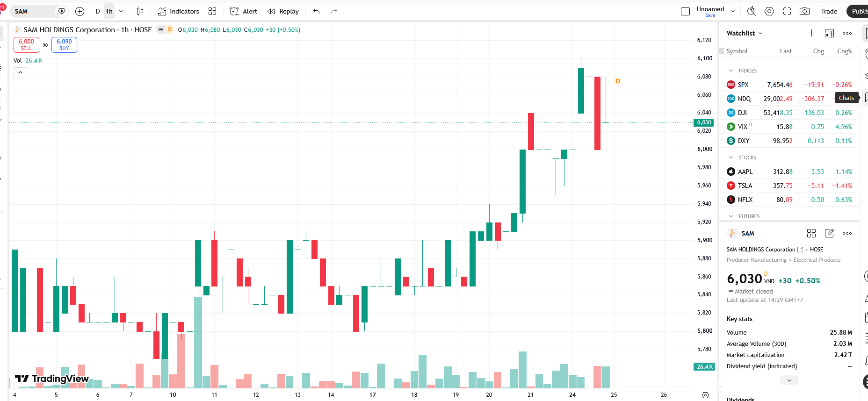Select VIX in the watchlist
Image resolution: width=868 pixels, height=401 pixels.
789,127
